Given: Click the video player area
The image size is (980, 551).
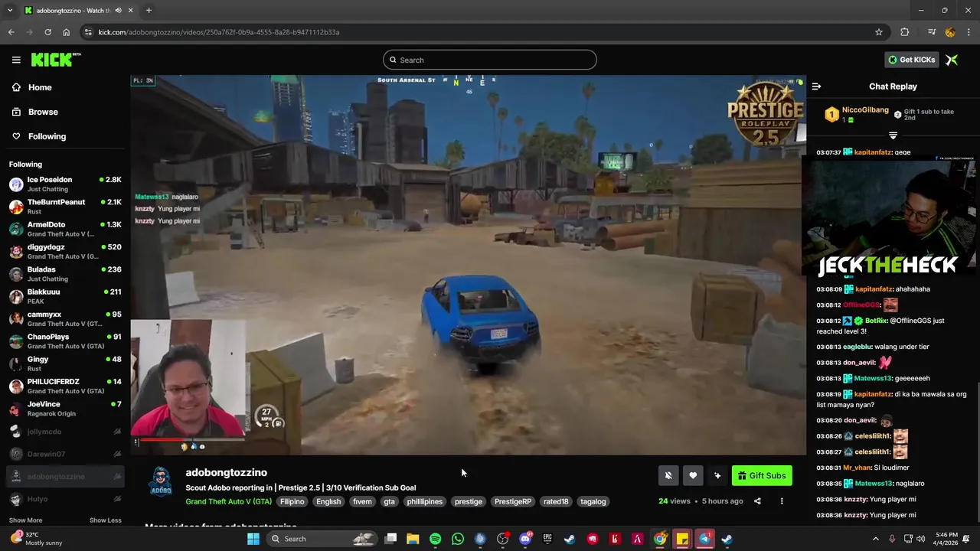Looking at the screenshot, I should pos(468,265).
